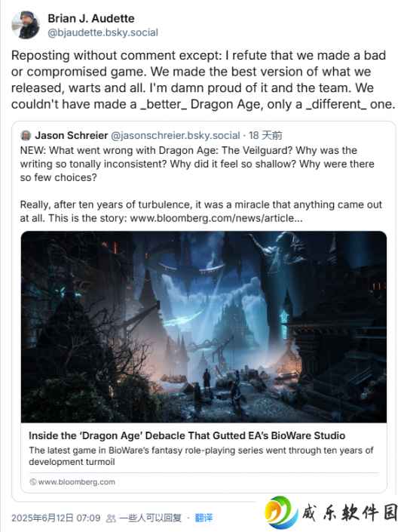
Task: Open Jason Schreier's name in the quoted post
Action: click(72, 135)
